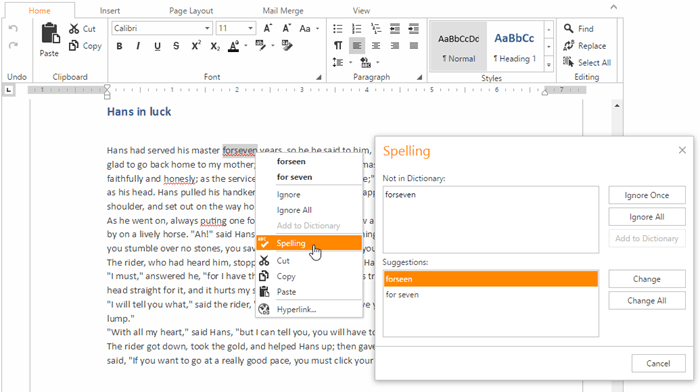Toggle strikethrough formatting
Image resolution: width=700 pixels, height=392 pixels.
(176, 46)
